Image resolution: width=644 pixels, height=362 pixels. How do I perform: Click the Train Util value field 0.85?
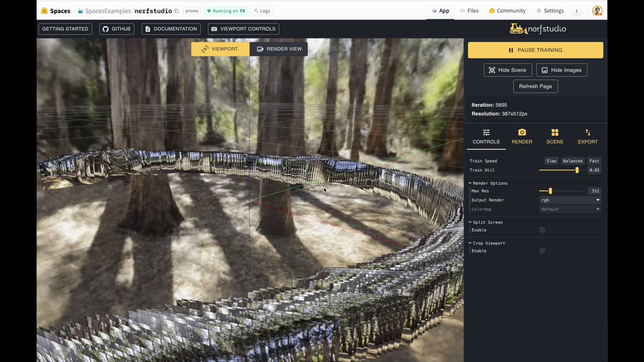point(594,170)
